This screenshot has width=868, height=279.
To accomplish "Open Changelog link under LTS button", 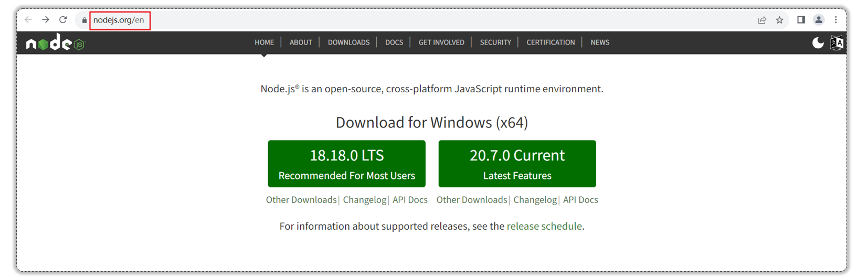I will (x=364, y=200).
